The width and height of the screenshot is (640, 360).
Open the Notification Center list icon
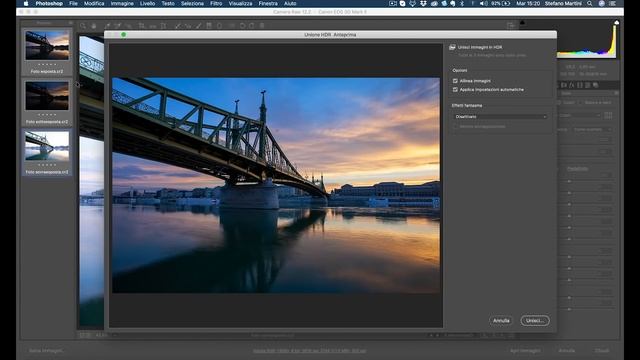[613, 3]
